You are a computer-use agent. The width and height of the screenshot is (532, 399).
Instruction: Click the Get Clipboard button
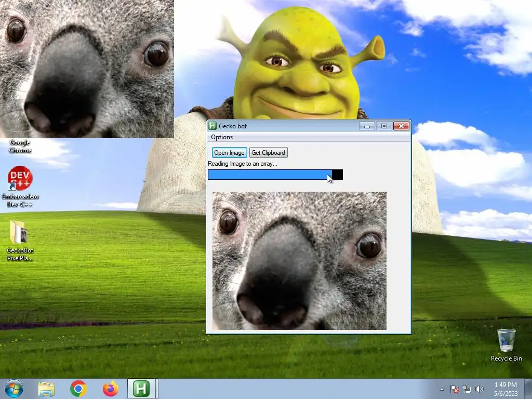[x=269, y=153]
